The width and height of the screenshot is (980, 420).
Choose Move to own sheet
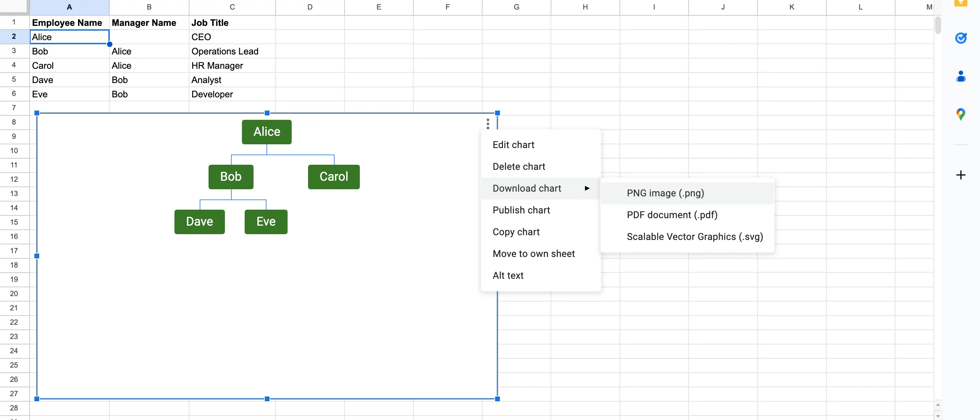pos(541,254)
